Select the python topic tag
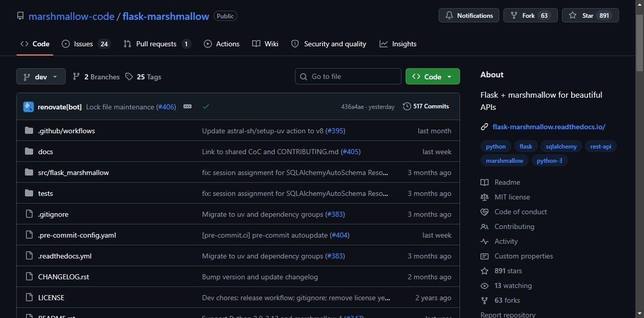This screenshot has height=318, width=644. pyautogui.click(x=496, y=147)
